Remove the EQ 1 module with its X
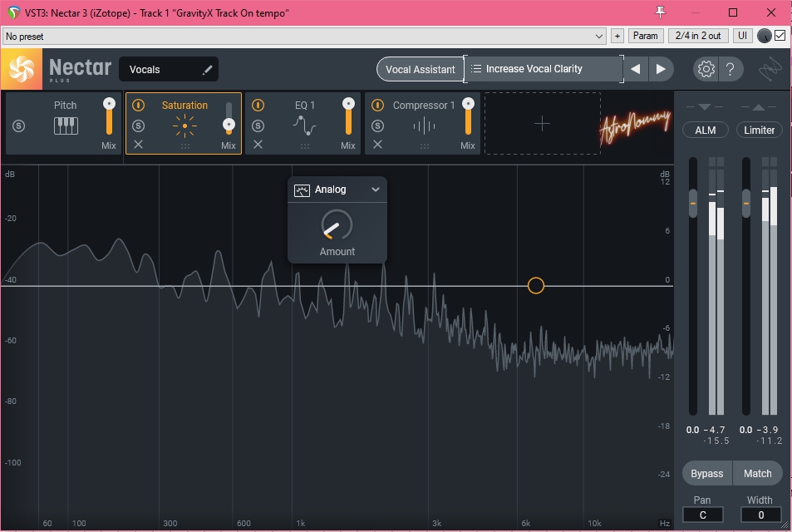The image size is (792, 532). pos(258,145)
